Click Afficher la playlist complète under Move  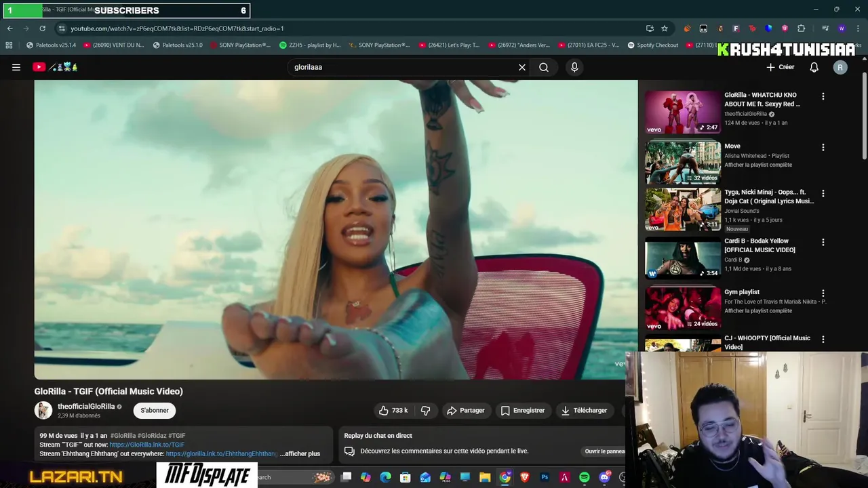coord(758,165)
